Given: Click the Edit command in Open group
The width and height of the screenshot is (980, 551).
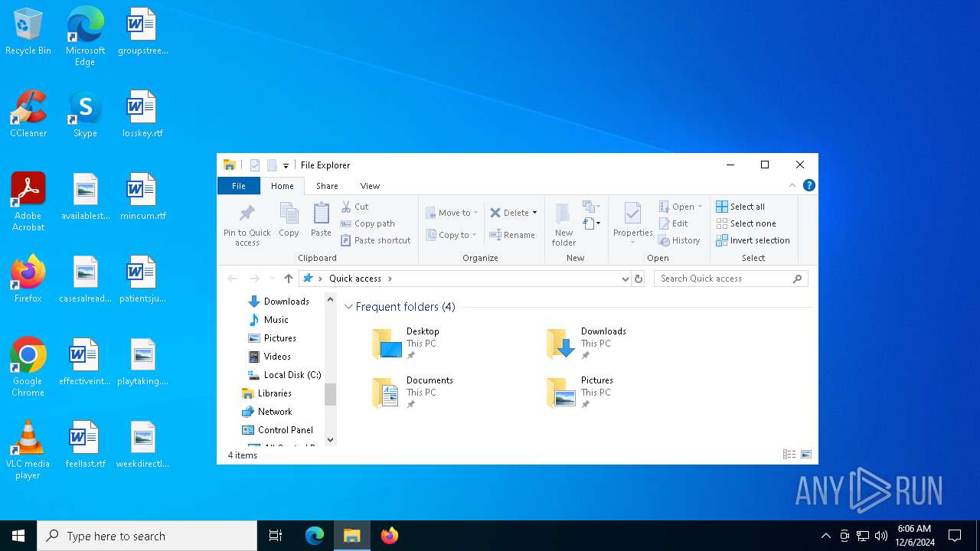Looking at the screenshot, I should 673,223.
